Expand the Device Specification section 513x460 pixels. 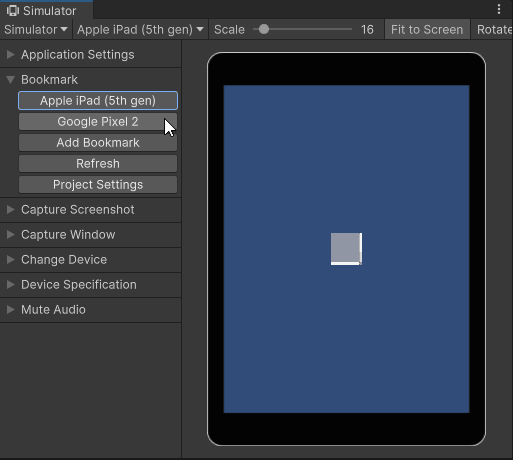coord(90,285)
